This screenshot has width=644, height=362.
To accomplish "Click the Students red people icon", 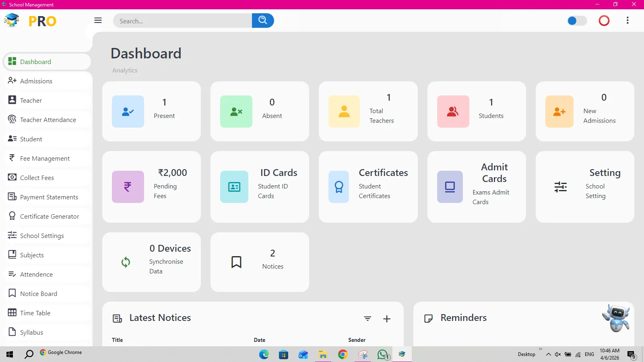I will click(453, 112).
